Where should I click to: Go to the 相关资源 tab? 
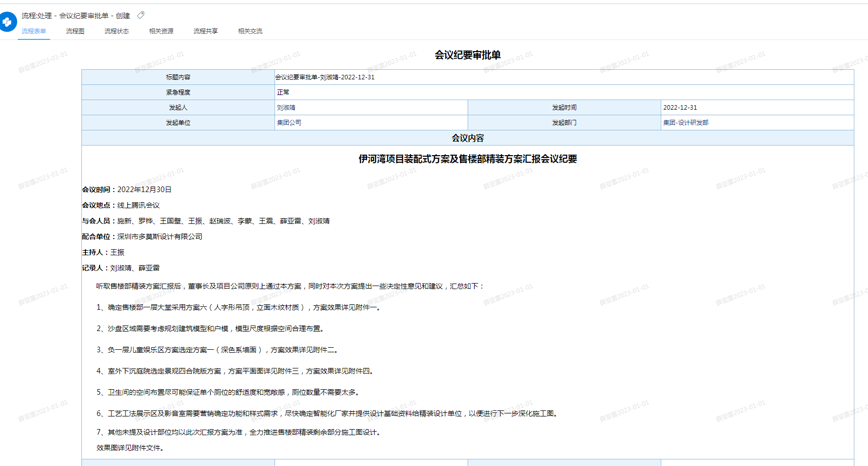[161, 31]
